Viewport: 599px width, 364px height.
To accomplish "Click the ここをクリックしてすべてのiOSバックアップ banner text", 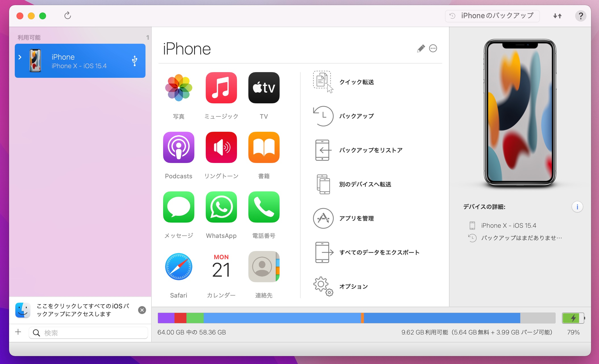I will pyautogui.click(x=83, y=310).
